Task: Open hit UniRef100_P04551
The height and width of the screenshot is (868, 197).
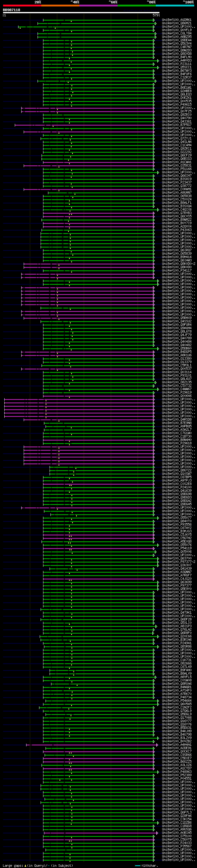Action: click(x=177, y=779)
